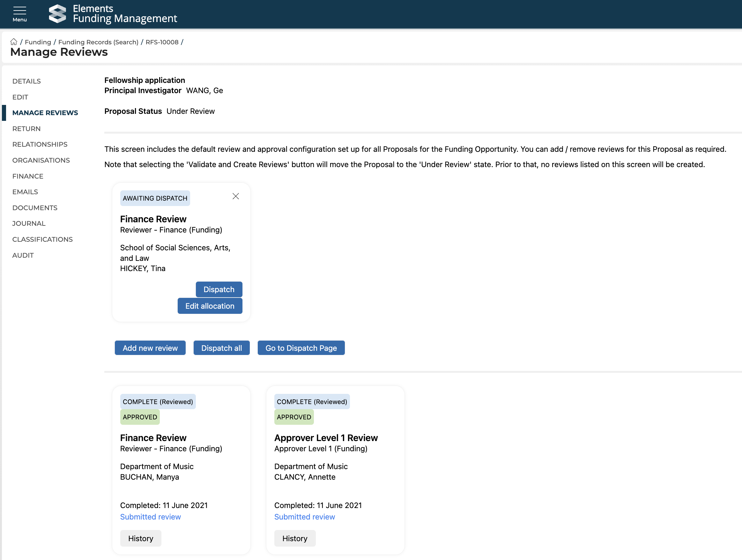Dispatch the Finance Review to Tina Hickey
The height and width of the screenshot is (560, 742).
tap(219, 289)
